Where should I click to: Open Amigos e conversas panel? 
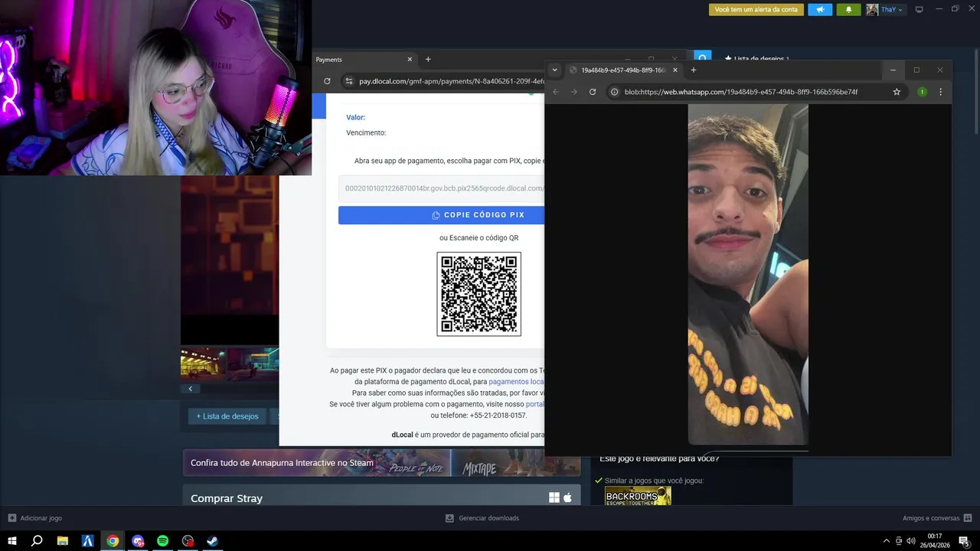937,518
